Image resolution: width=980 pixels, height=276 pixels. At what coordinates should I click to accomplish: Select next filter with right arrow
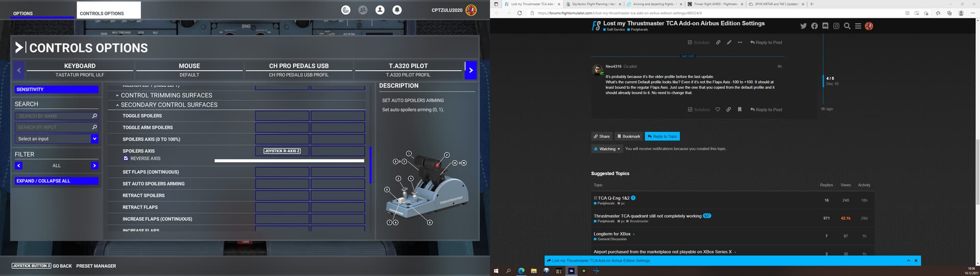[94, 166]
